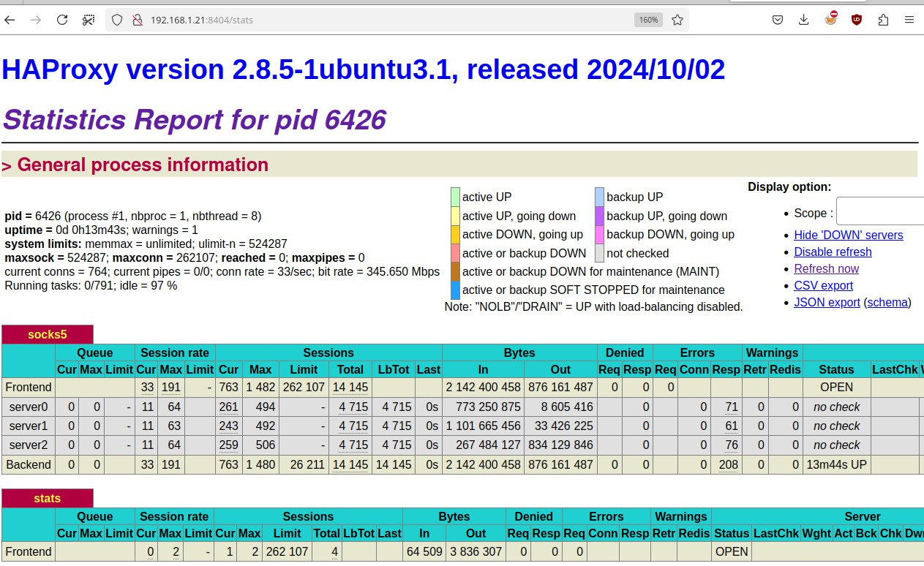Screen dimensions: 924x566
Task: Click stats Frontend OPEN status
Action: (x=732, y=551)
